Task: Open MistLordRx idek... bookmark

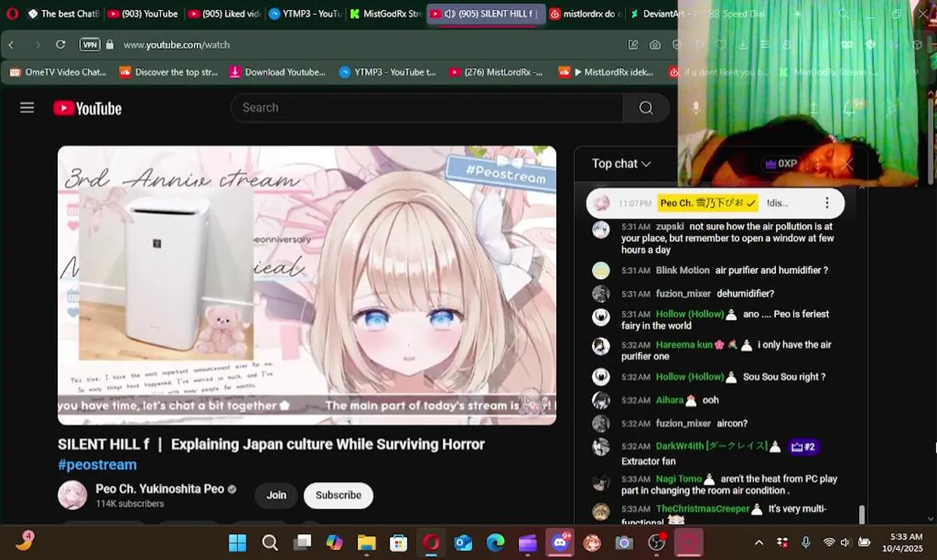Action: [606, 72]
